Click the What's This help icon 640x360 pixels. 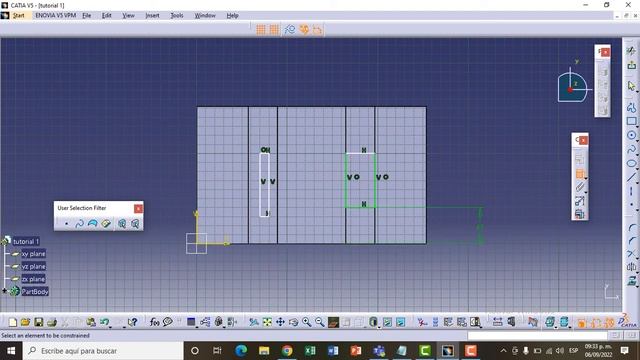pyautogui.click(x=132, y=322)
